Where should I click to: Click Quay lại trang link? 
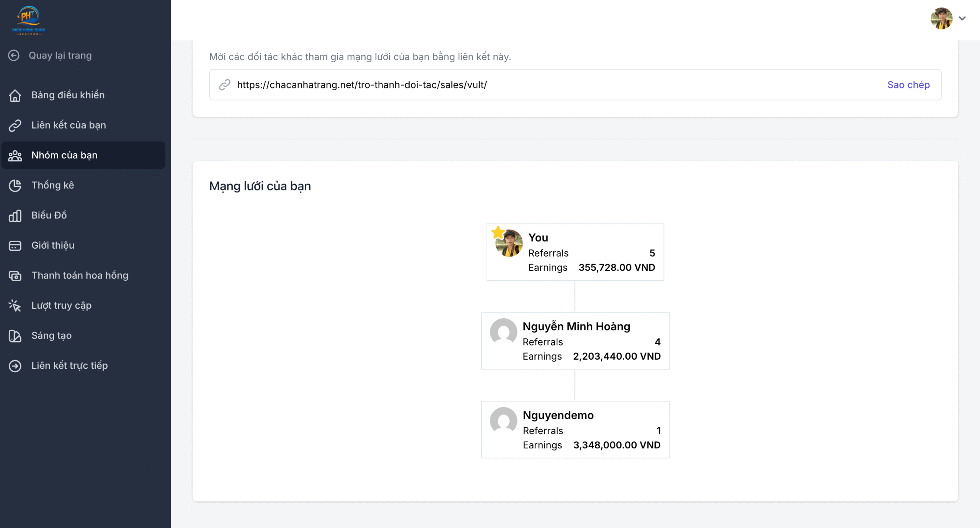pos(60,55)
